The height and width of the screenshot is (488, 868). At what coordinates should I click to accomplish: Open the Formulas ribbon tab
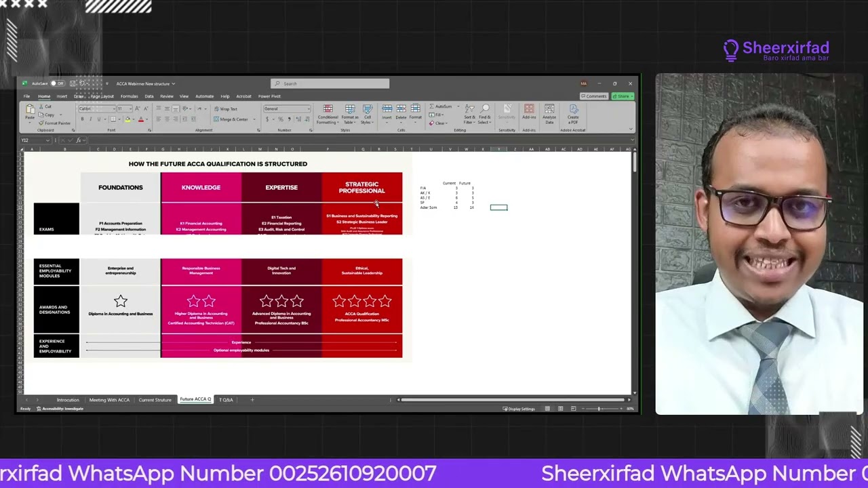pos(129,96)
